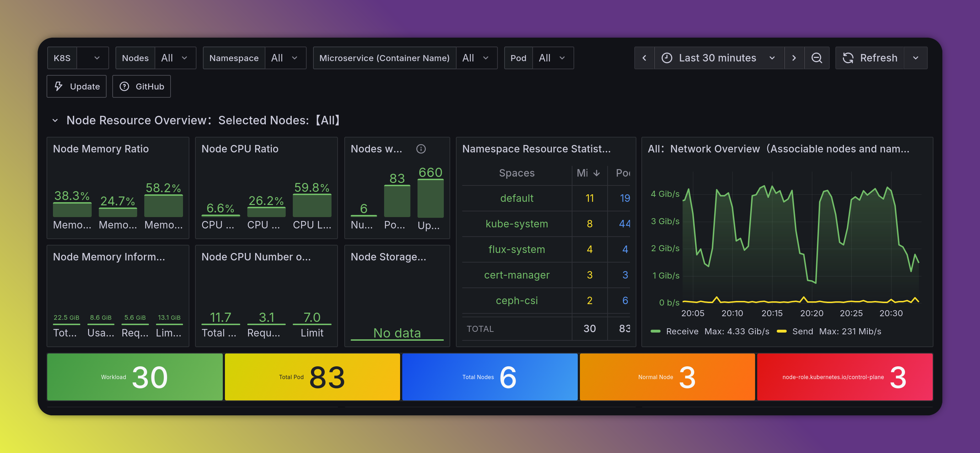Shift time range backward with left arrow
Image resolution: width=980 pixels, height=453 pixels.
click(644, 58)
